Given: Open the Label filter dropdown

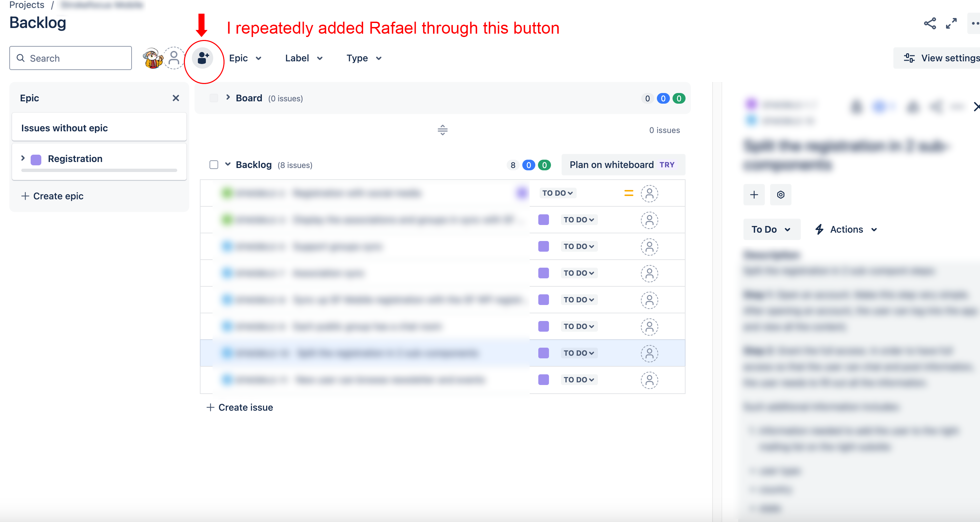Looking at the screenshot, I should pyautogui.click(x=304, y=58).
